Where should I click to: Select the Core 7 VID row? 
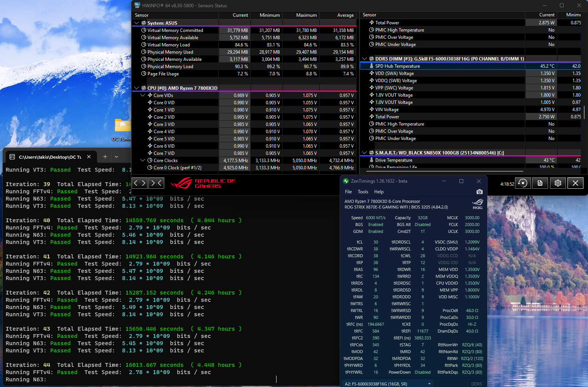[244, 153]
